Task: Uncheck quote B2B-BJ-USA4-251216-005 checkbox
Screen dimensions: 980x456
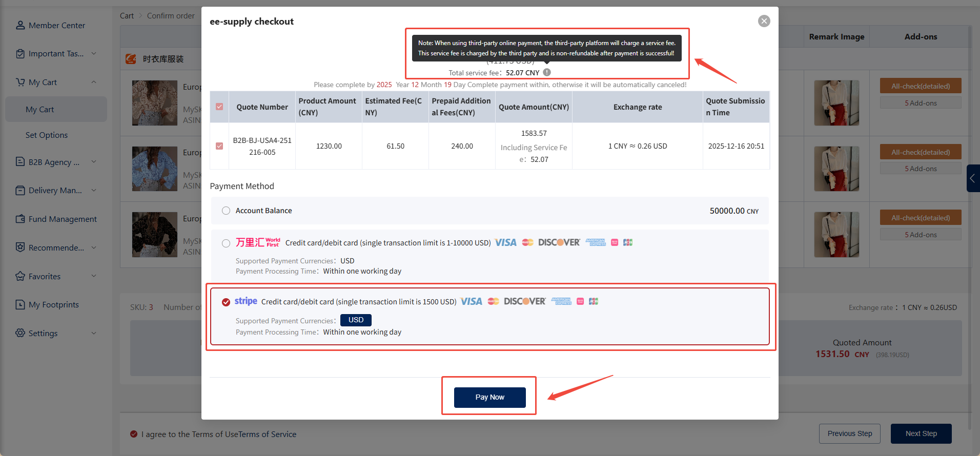Action: (x=219, y=146)
